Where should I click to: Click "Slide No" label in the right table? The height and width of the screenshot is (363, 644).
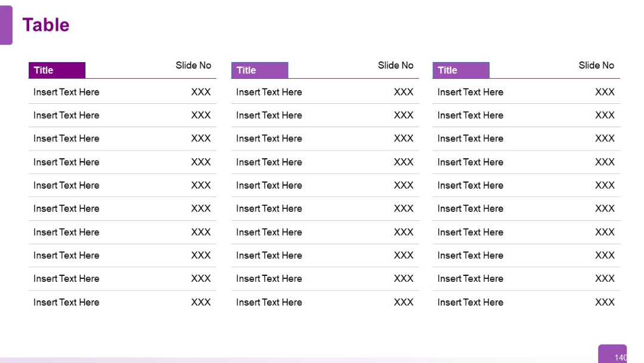pyautogui.click(x=596, y=65)
